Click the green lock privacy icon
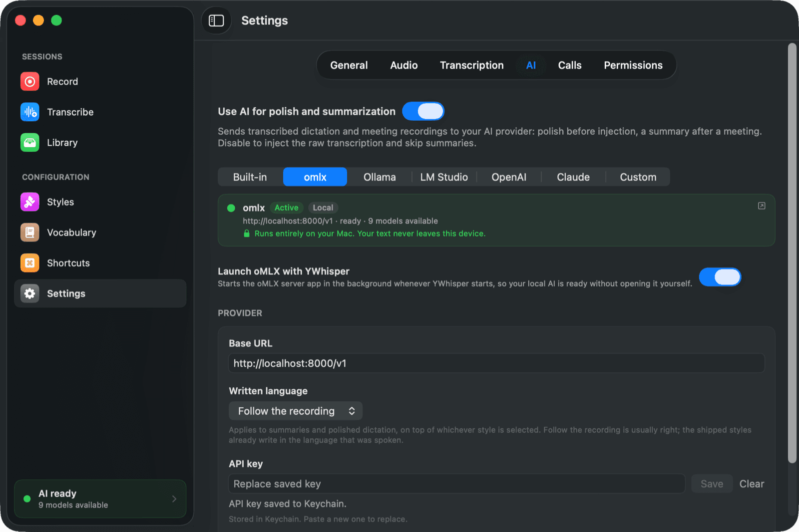799x532 pixels. point(246,234)
